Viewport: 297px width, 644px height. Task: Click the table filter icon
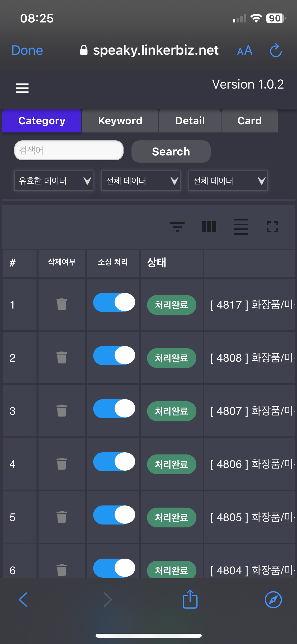point(177,227)
